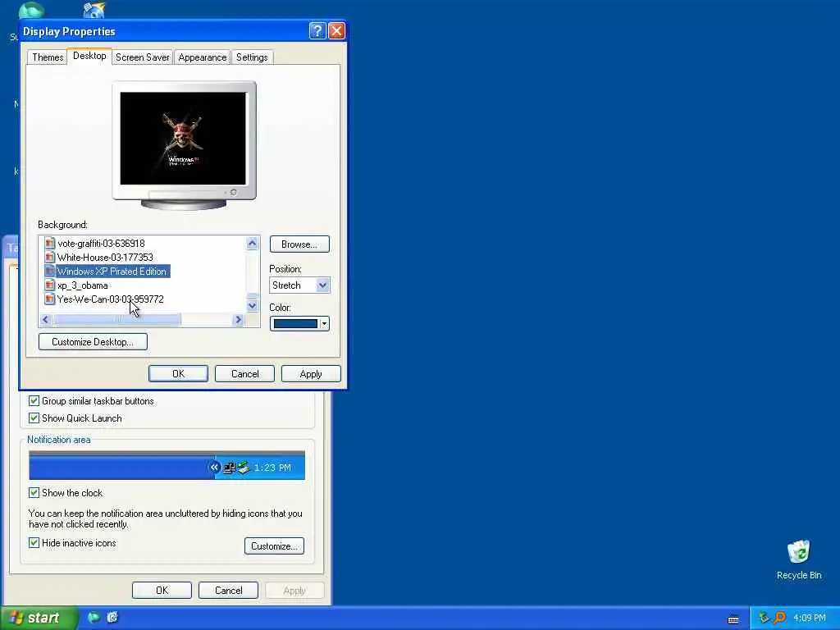Click the Display Properties help question-mark button
840x630 pixels.
[x=317, y=31]
